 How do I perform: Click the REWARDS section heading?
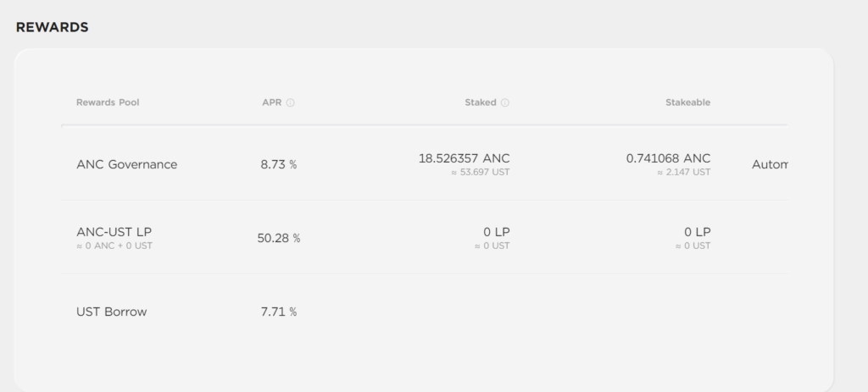pos(53,27)
